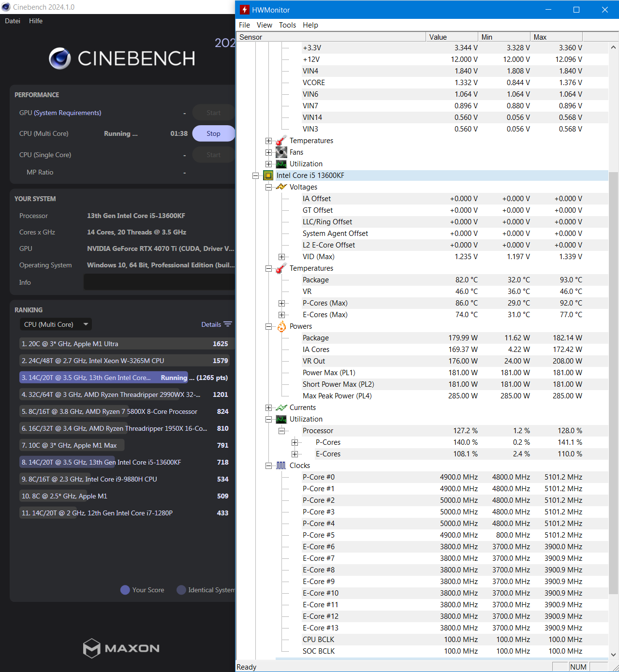Click the Voltages lightning icon under Intel CPU
The width and height of the screenshot is (619, 672).
(281, 187)
